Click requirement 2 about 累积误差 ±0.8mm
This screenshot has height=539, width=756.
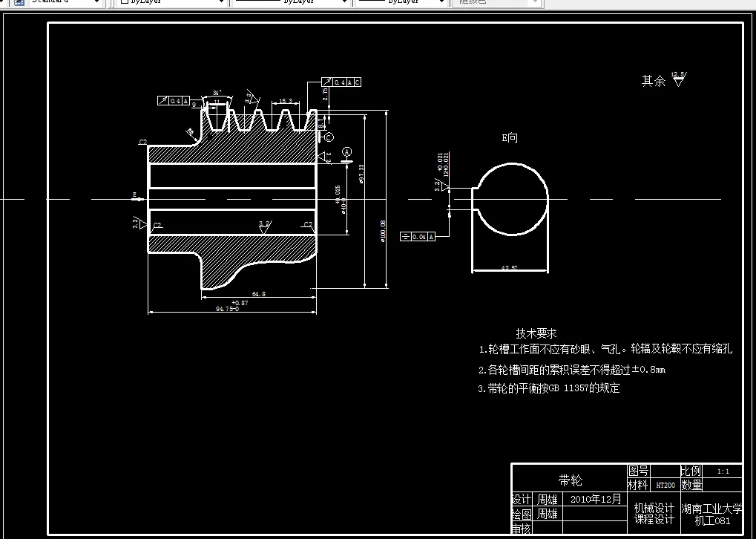coord(572,370)
